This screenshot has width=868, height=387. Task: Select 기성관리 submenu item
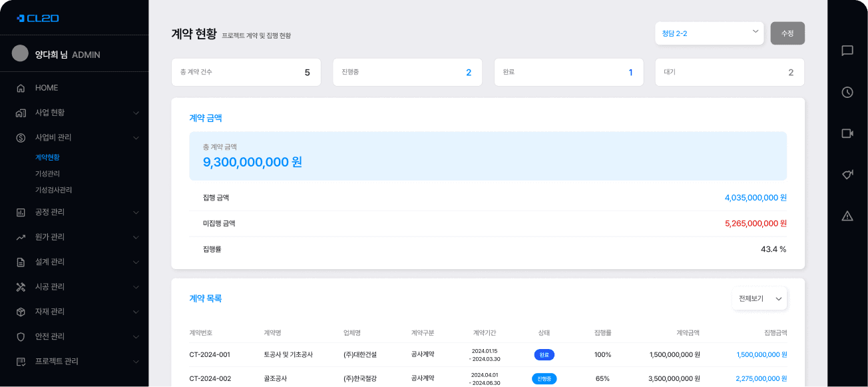coord(47,174)
